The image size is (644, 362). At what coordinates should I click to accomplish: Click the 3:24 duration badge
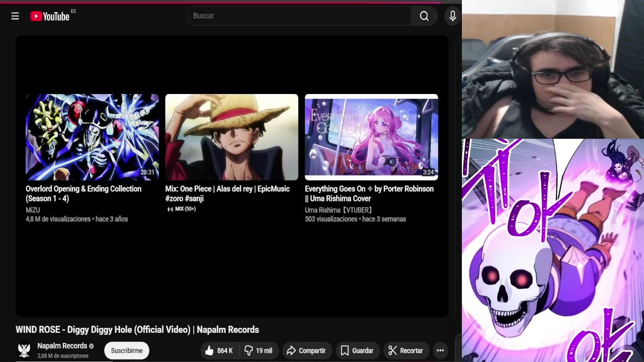[x=428, y=172]
